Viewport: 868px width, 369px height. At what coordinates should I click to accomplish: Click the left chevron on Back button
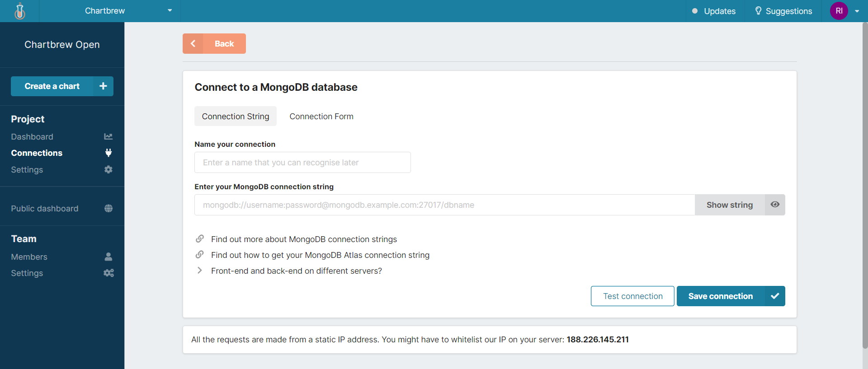tap(193, 43)
